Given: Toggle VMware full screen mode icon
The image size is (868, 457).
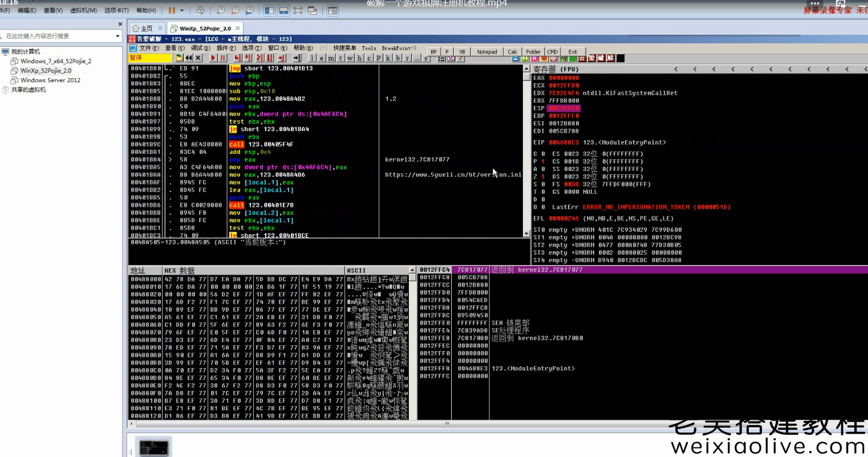Looking at the screenshot, I should coord(298,10).
